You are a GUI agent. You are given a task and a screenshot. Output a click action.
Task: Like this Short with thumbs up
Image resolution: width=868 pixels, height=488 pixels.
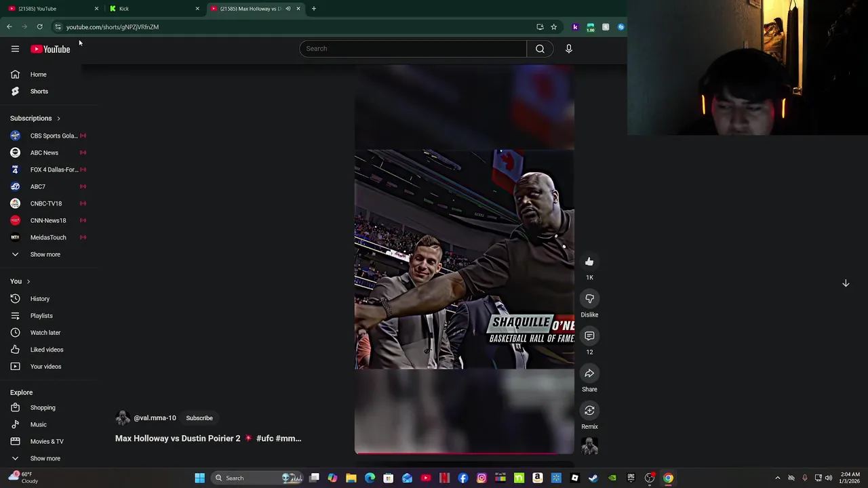tap(589, 262)
